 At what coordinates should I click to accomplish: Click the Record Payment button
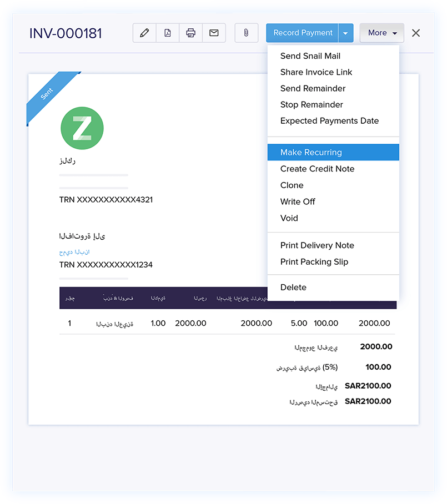coord(302,33)
